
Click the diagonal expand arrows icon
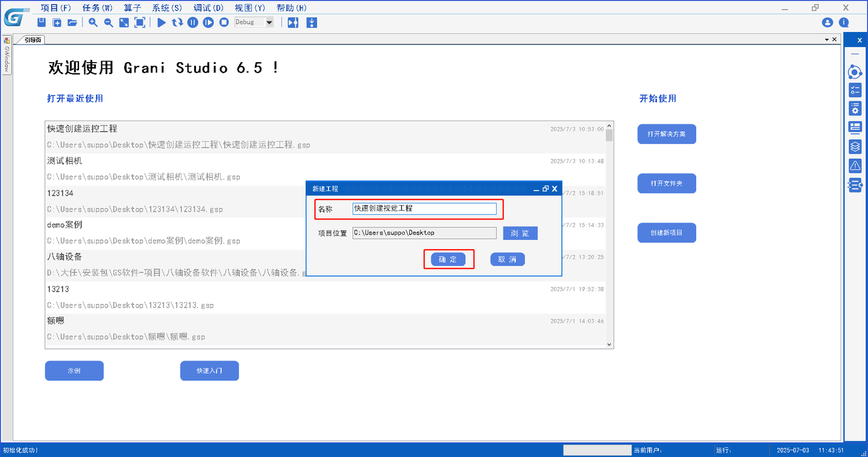[x=124, y=22]
